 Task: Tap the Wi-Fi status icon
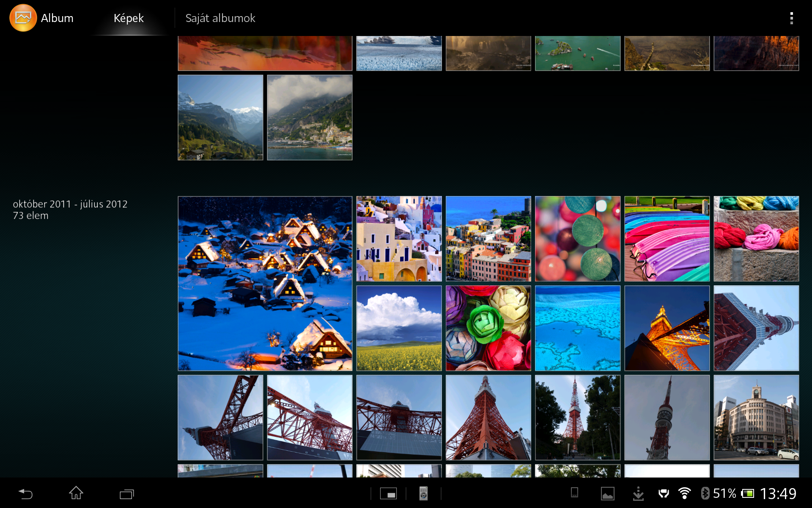684,493
